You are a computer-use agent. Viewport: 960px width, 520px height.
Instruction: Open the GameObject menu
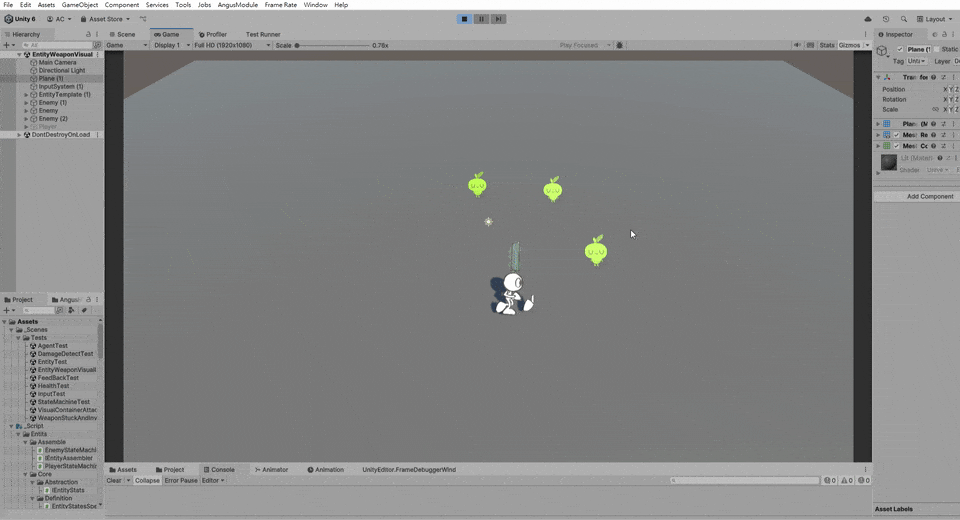pyautogui.click(x=80, y=5)
